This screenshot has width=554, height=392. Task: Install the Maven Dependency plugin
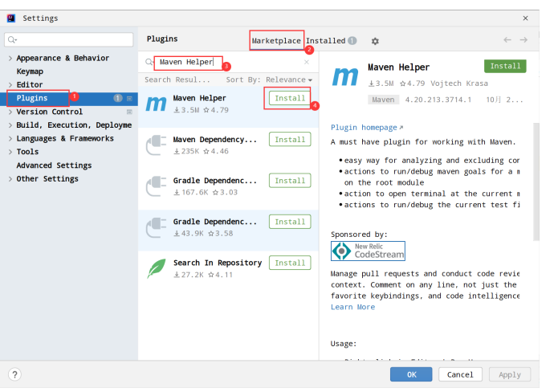(x=290, y=140)
